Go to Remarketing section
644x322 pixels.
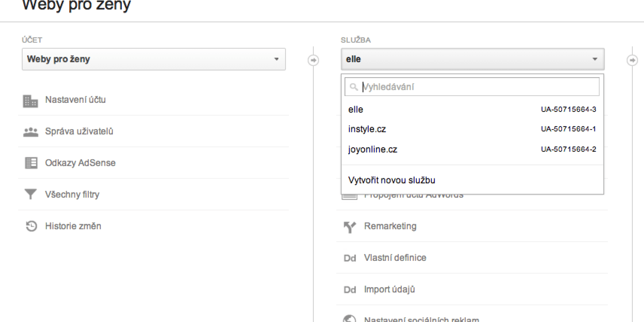click(390, 226)
